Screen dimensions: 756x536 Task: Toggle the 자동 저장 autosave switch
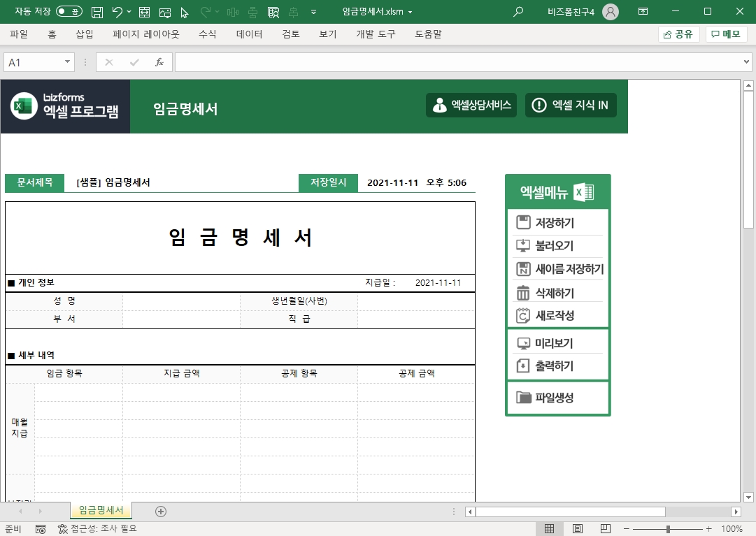pyautogui.click(x=69, y=12)
